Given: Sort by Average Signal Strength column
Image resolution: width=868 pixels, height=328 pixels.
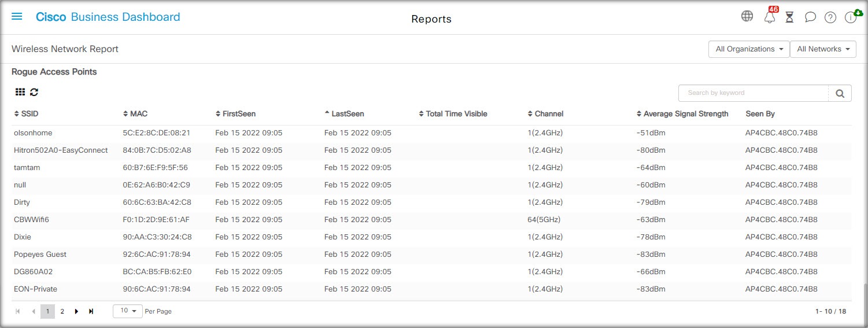Looking at the screenshot, I should click(x=682, y=114).
